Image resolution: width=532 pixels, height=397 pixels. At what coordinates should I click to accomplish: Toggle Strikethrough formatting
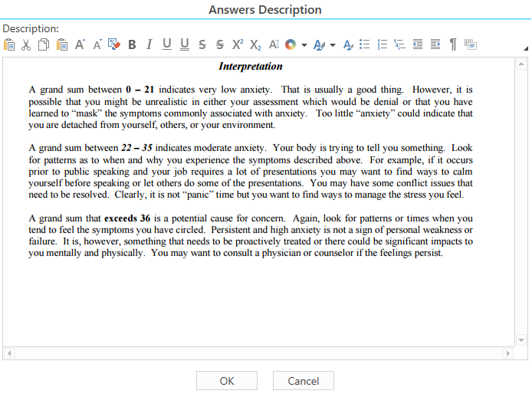point(202,44)
